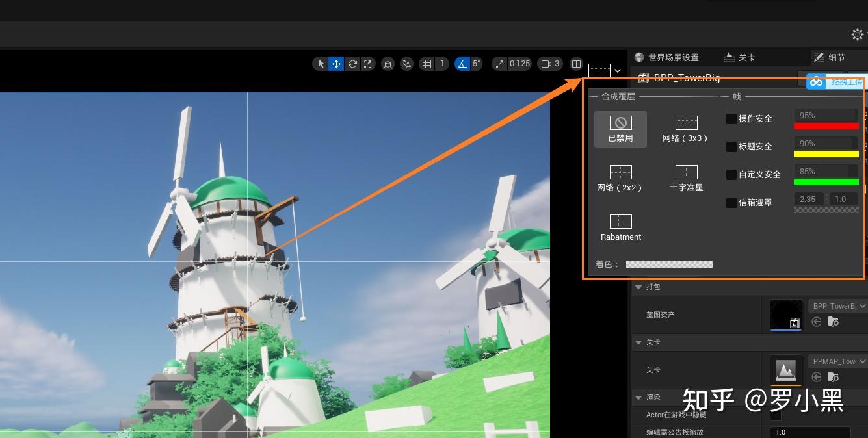
Task: Click the 1.0 letterbox ratio field
Action: tap(843, 199)
